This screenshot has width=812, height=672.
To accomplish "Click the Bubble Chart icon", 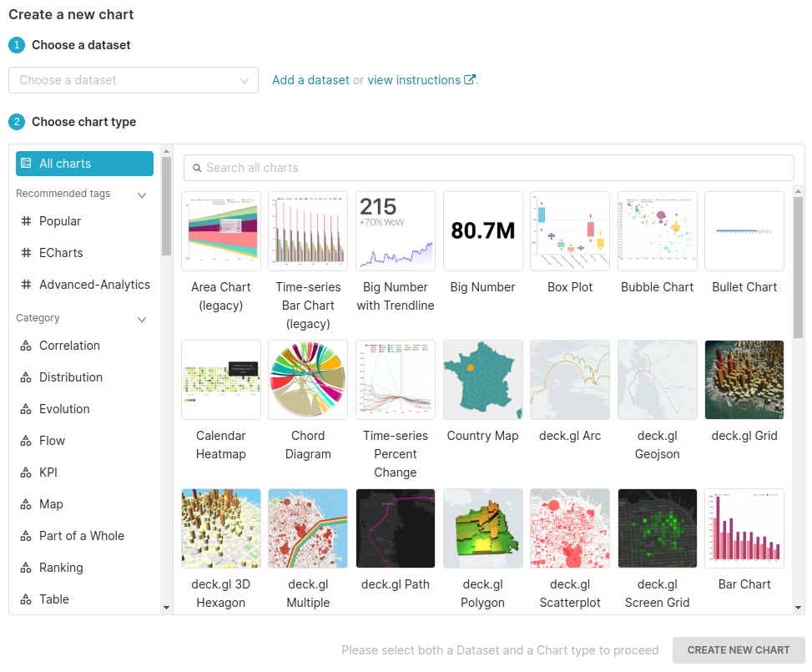I will tap(657, 231).
